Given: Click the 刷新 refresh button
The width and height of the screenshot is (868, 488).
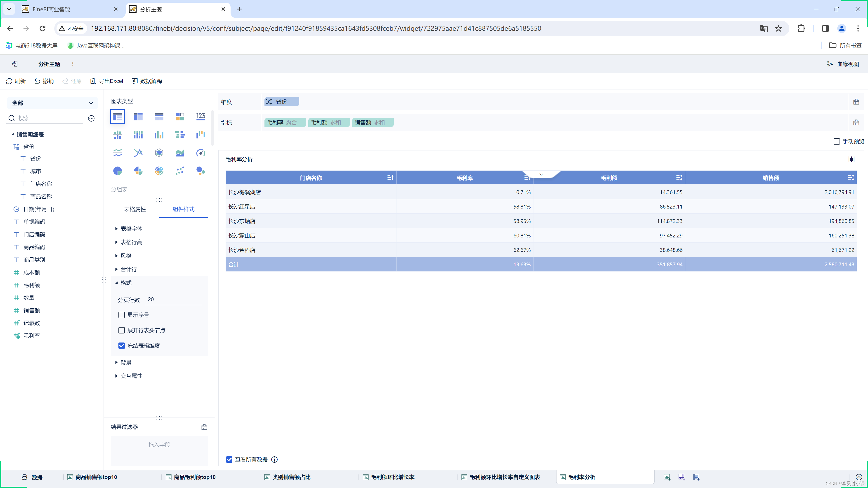Looking at the screenshot, I should coord(16,81).
